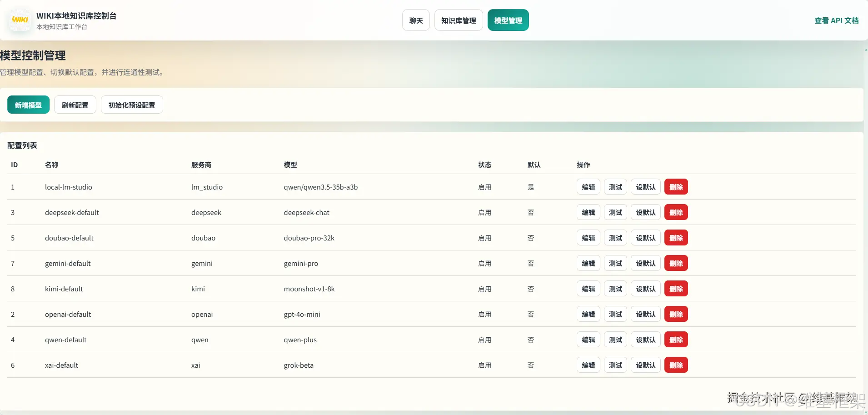Click the grok-beta model cell
This screenshot has width=868, height=415.
coord(299,365)
